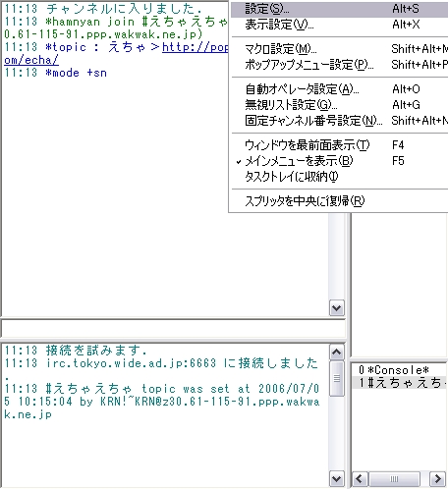Click channel list right scroll arrow
This screenshot has height=489, width=448.
coord(438,479)
